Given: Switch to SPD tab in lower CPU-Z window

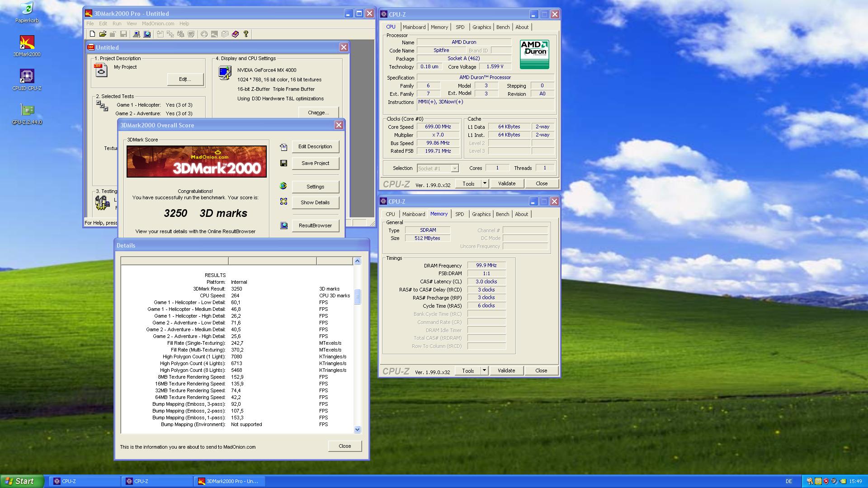Looking at the screenshot, I should click(x=460, y=214).
